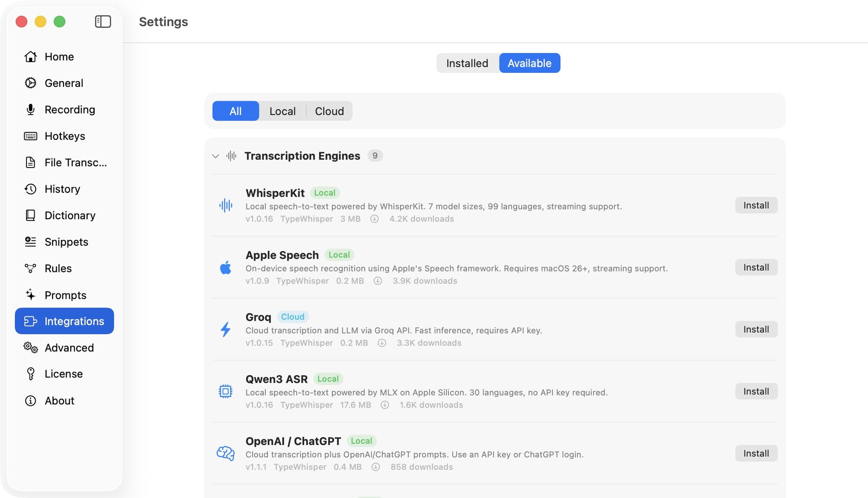Click the WhisperKit waveform icon
The height and width of the screenshot is (498, 868).
[x=226, y=205]
